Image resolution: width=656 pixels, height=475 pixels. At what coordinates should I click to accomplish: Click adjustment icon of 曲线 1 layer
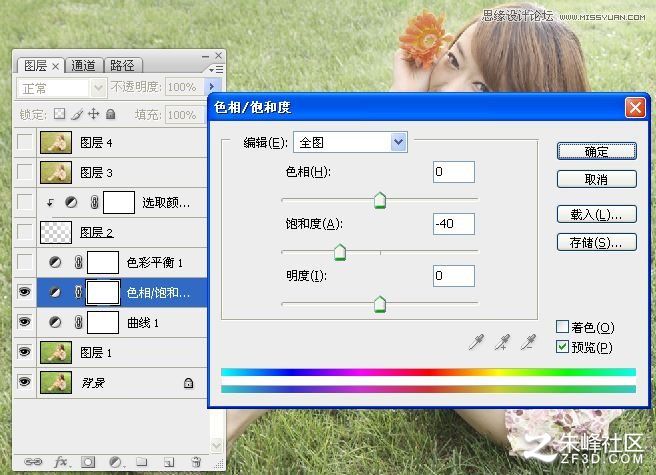[55, 322]
